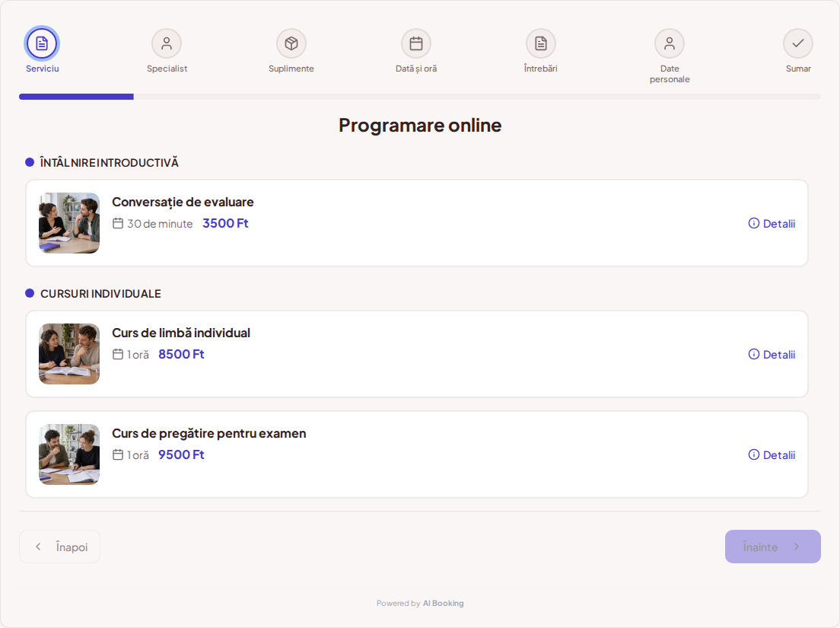Viewport: 840px width, 628px height.
Task: Go to the Întrebări step label
Action: [541, 69]
